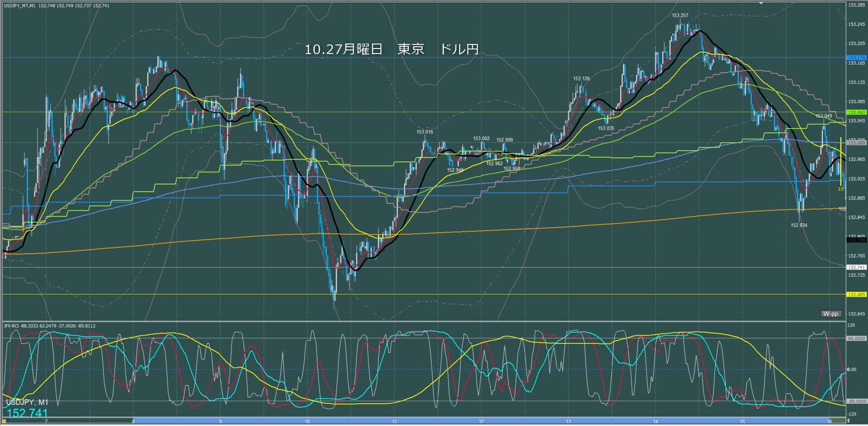This screenshot has width=868, height=426.
Task: Click the 153.257 high price annotation
Action: [x=680, y=15]
